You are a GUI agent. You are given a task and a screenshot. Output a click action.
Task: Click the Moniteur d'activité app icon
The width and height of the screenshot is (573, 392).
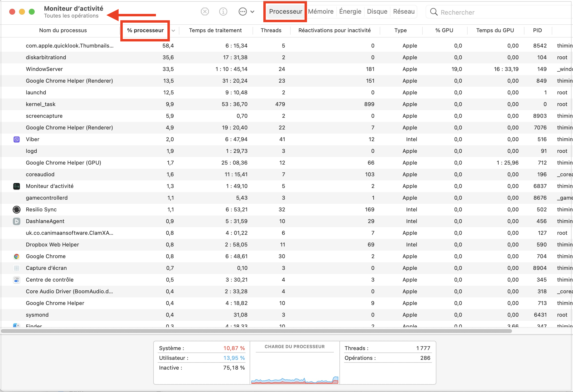tap(17, 186)
